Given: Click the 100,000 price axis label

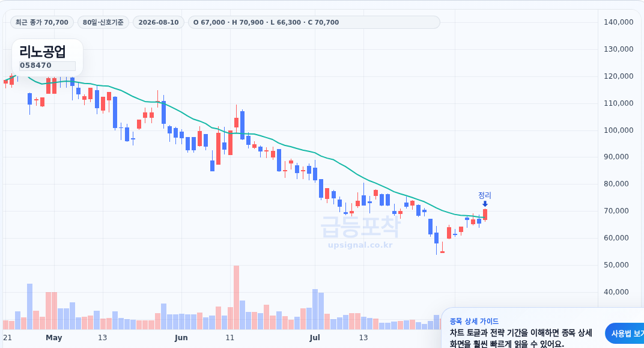Looking at the screenshot, I should (618, 130).
